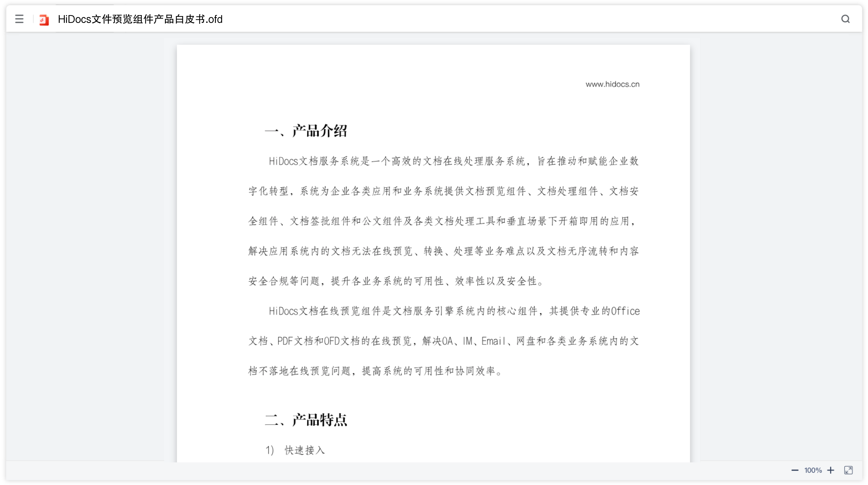
Task: Toggle fullscreen view icon
Action: coord(848,470)
